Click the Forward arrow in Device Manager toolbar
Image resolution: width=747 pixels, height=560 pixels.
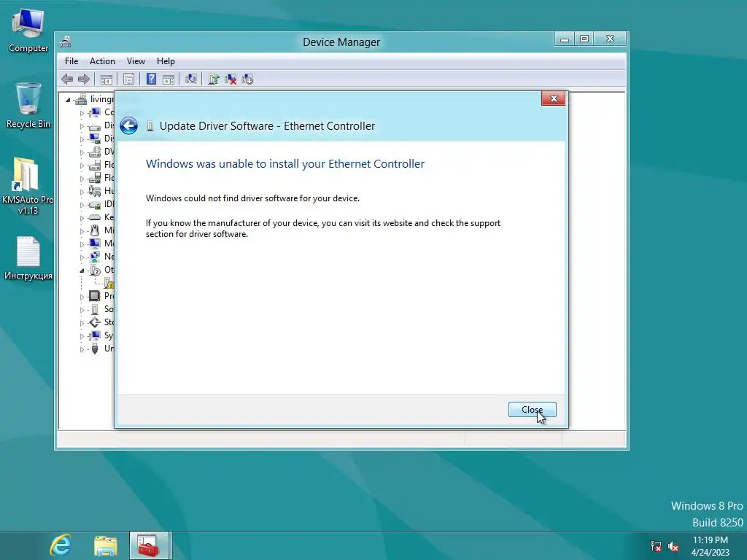coord(84,79)
